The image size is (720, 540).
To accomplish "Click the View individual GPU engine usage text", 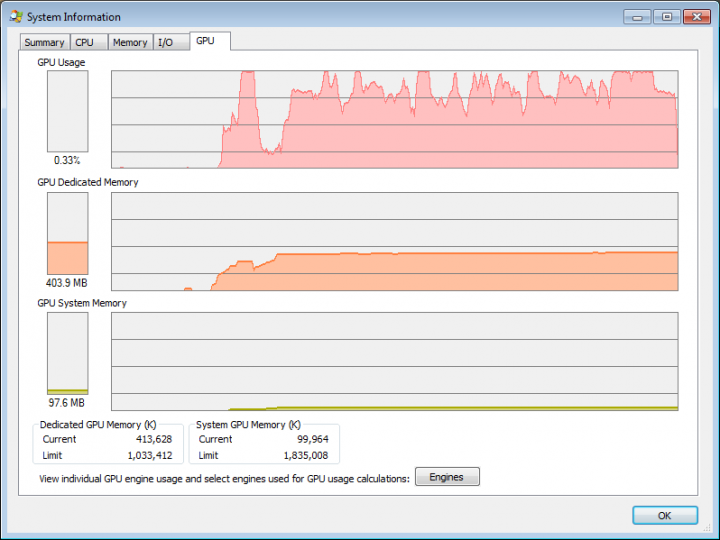I will coord(224,479).
